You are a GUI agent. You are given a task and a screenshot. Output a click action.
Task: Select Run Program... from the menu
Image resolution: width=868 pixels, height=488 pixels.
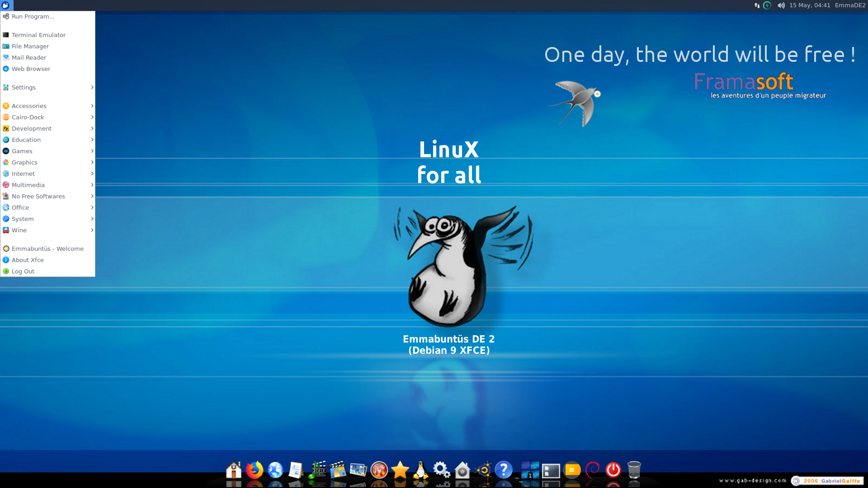coord(47,16)
